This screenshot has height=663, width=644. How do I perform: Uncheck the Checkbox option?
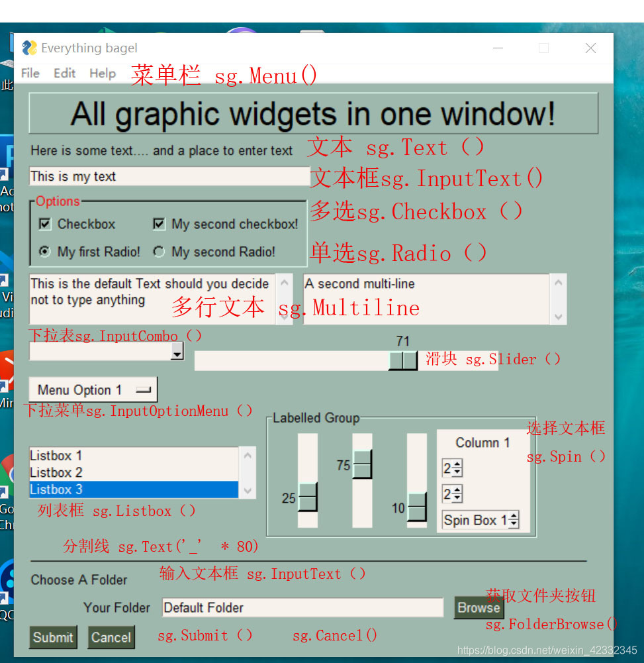pyautogui.click(x=44, y=224)
